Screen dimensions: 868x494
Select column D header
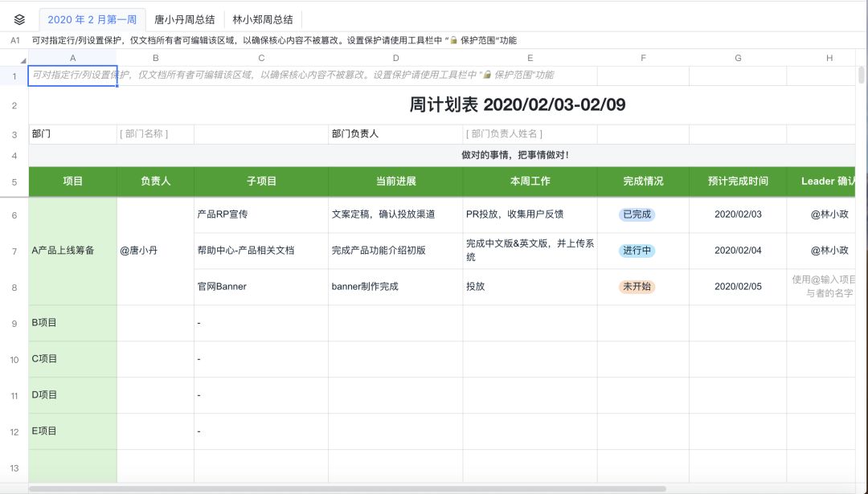pyautogui.click(x=395, y=58)
